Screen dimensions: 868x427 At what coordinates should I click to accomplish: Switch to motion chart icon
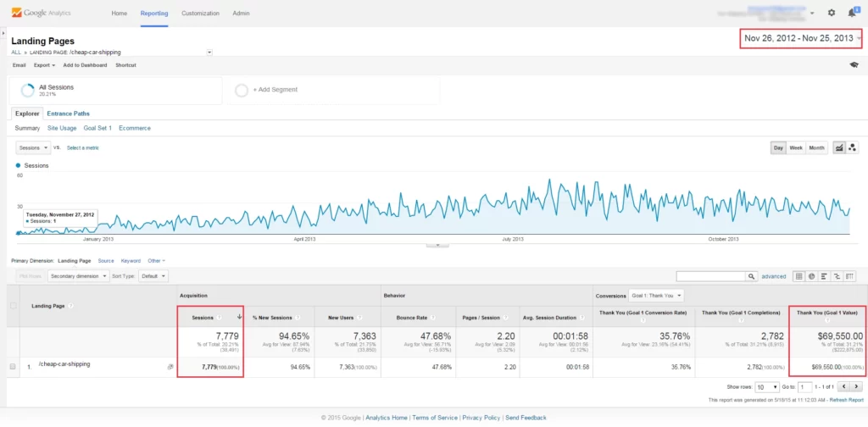tap(852, 147)
